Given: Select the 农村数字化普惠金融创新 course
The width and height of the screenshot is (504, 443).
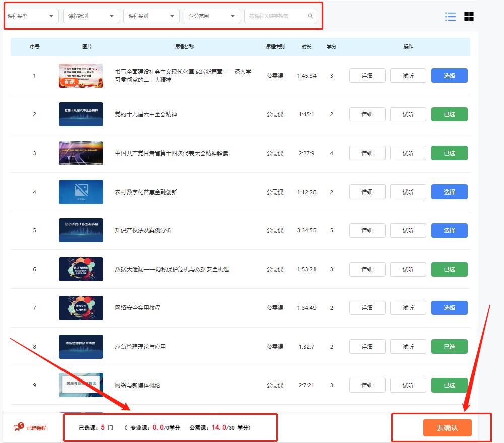Looking at the screenshot, I should click(449, 192).
